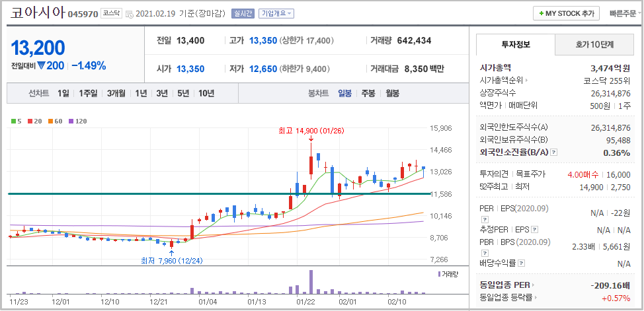Click the 코아시아 stock name heading
The image size is (644, 311).
pos(38,13)
